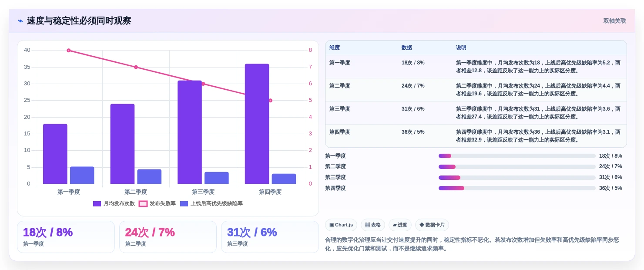
Task: Select the 进度 tag chip
Action: 400,225
